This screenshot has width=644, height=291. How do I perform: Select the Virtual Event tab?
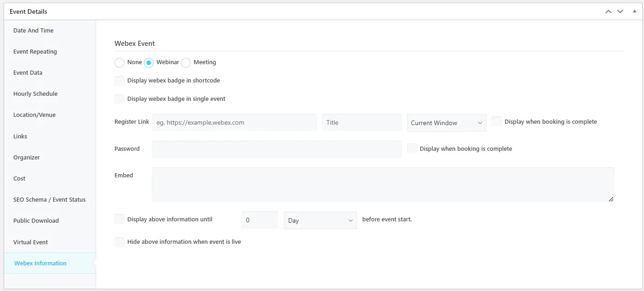[31, 242]
